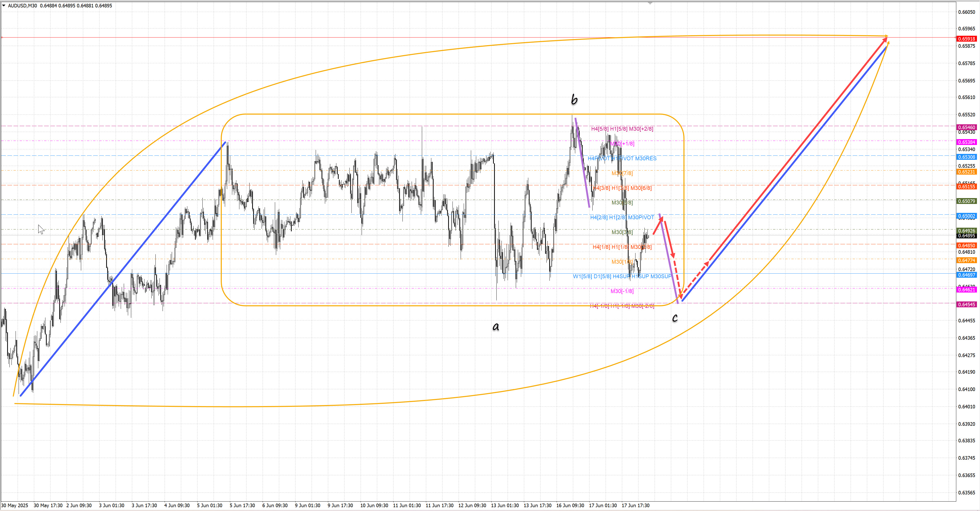Click the blue 0.65308 price tag
Screen dimensions: 980x511
[966, 157]
